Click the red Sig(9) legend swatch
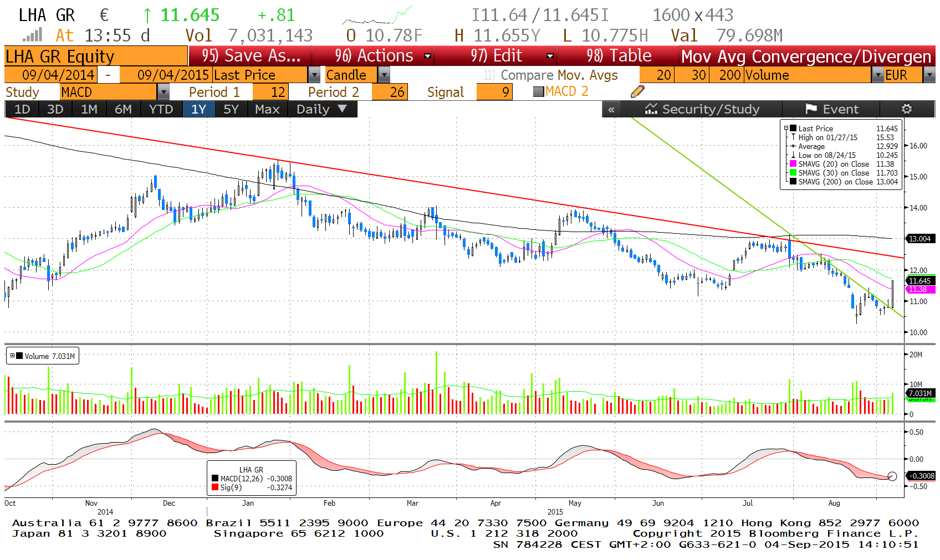This screenshot has height=560, width=940. click(215, 487)
